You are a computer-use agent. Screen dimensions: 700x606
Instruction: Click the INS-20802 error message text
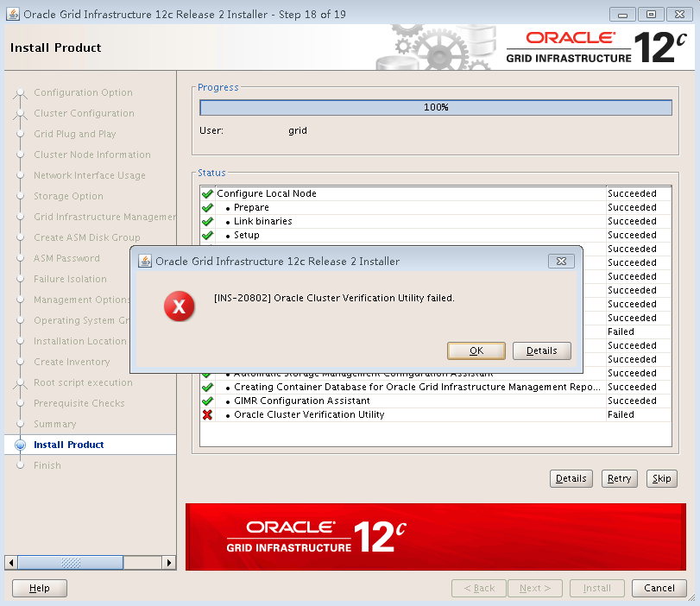(x=334, y=298)
